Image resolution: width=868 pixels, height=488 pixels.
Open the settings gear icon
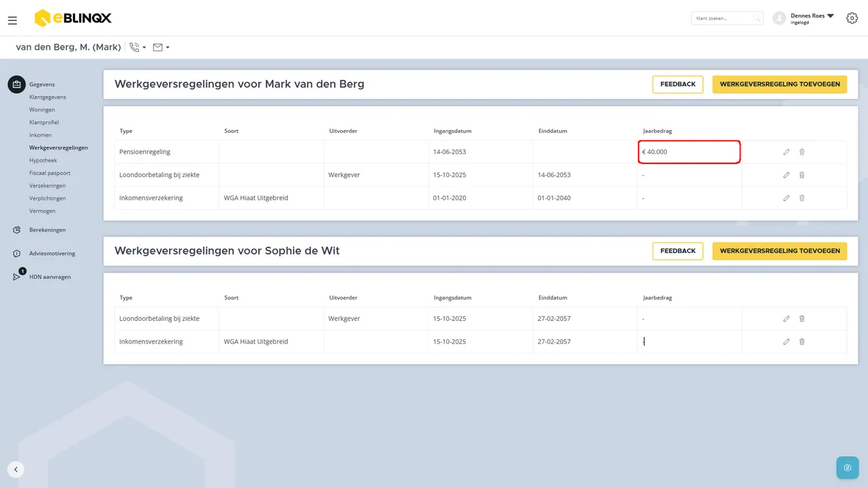851,18
